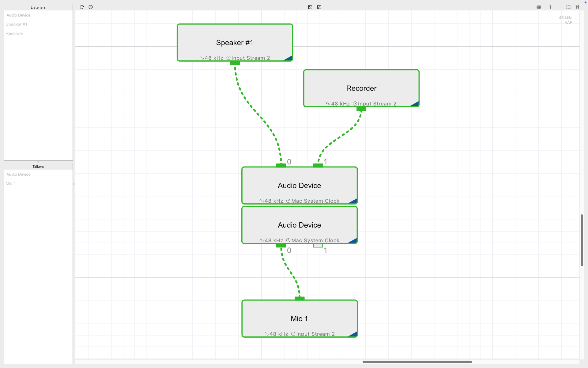The image size is (588, 368).
Task: Click the export image icon
Action: [310, 7]
